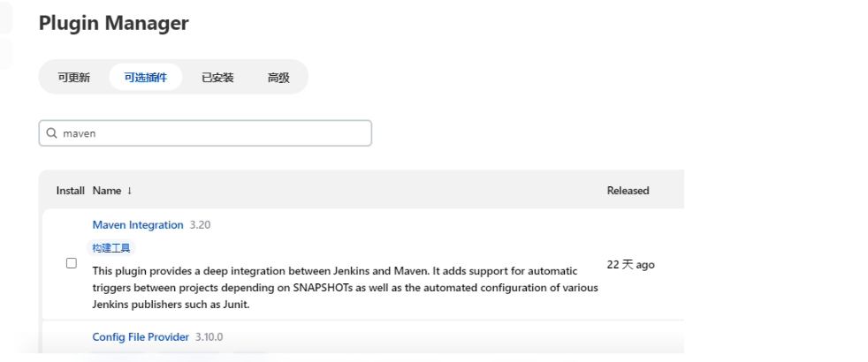868x362 pixels.
Task: Open the Config File Provider link
Action: tap(141, 337)
